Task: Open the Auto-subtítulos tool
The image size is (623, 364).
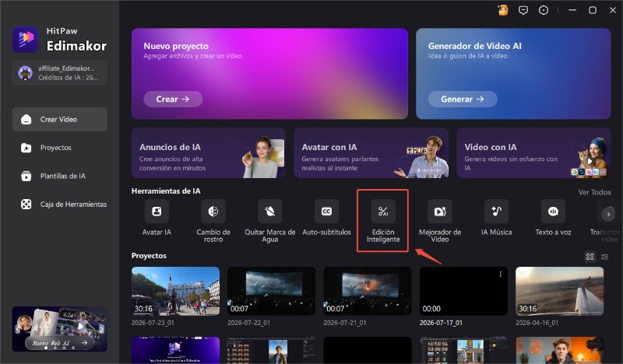Action: coord(326,218)
